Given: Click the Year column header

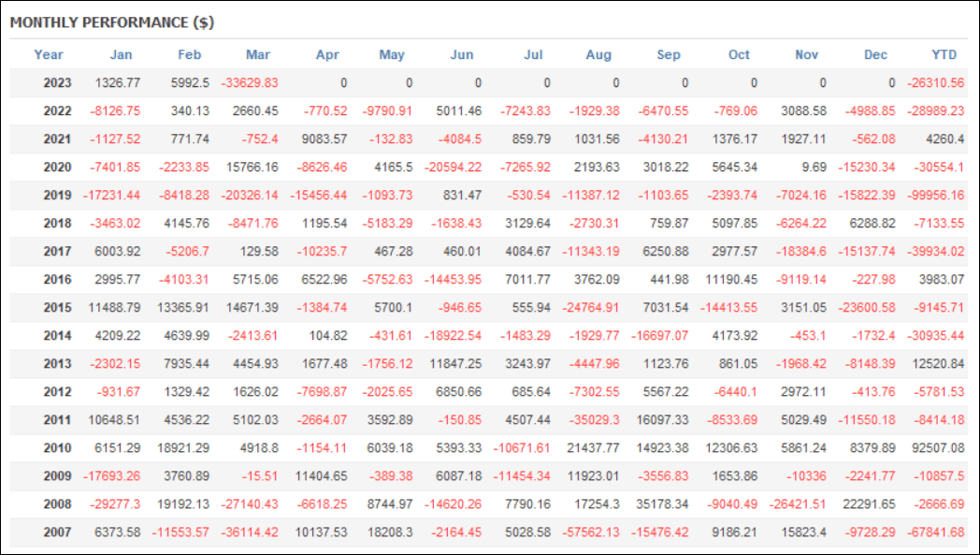Looking at the screenshot, I should [x=48, y=54].
